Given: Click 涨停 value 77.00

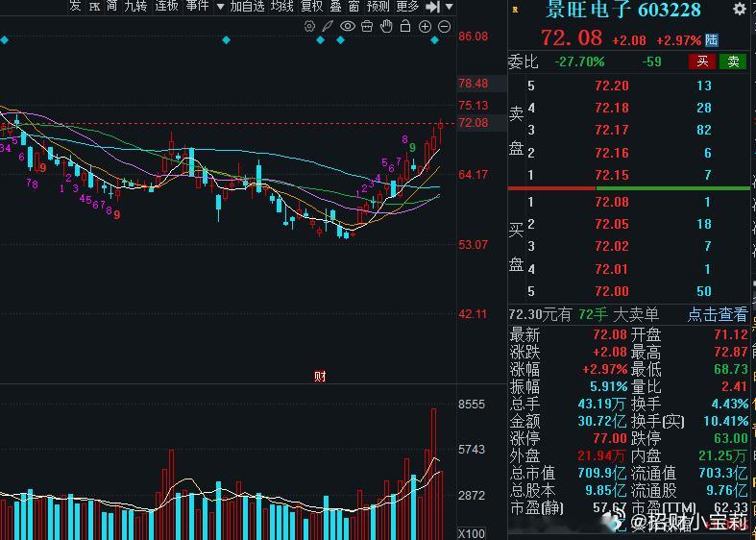Looking at the screenshot, I should (609, 439).
